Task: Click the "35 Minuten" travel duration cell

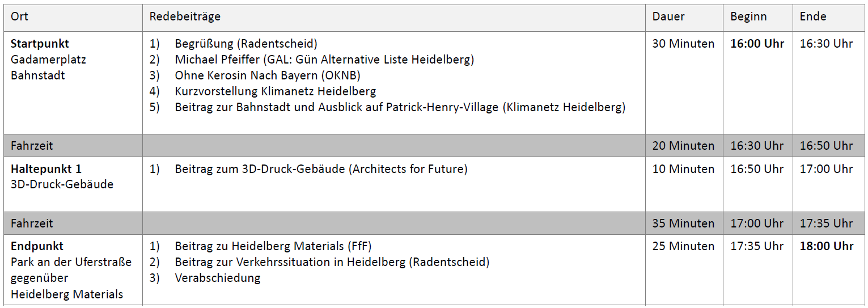Action: (x=683, y=223)
